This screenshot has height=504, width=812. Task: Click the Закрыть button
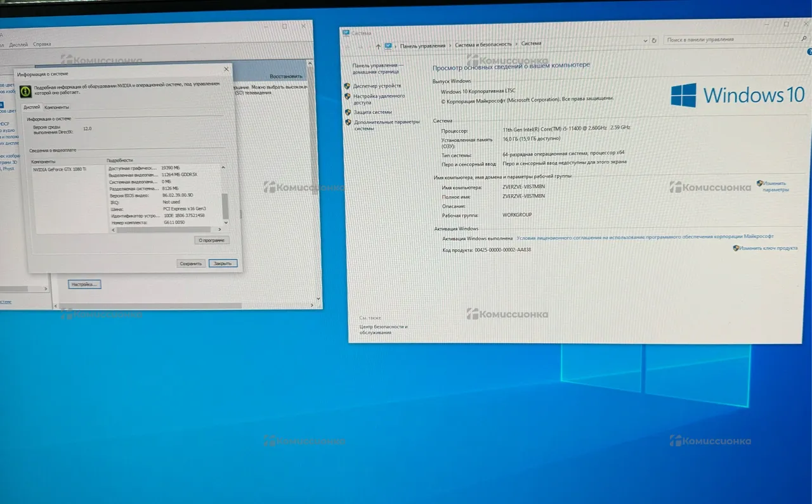[223, 263]
